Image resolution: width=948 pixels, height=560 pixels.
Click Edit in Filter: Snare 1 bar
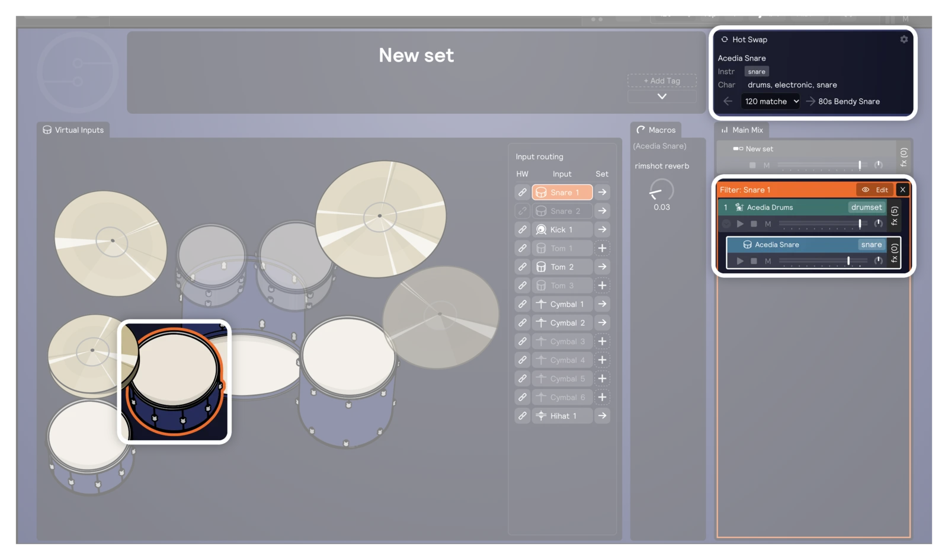(x=875, y=190)
